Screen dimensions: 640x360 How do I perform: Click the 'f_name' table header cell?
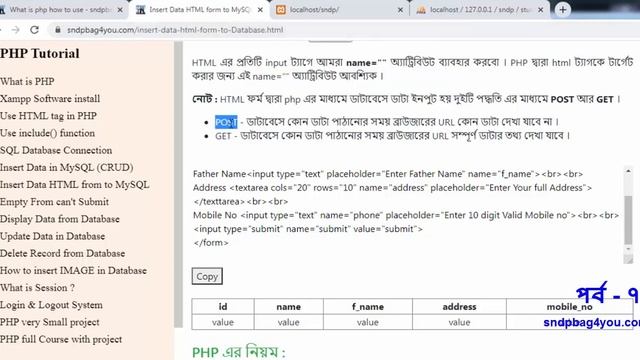tap(368, 307)
